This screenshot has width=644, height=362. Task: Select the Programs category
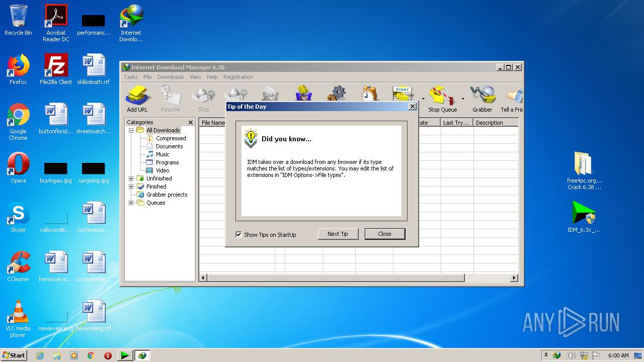click(x=167, y=162)
